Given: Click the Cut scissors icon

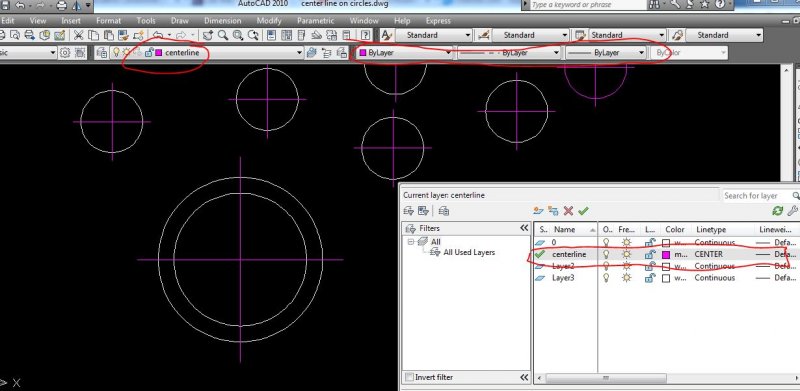Looking at the screenshot, I should click(78, 35).
